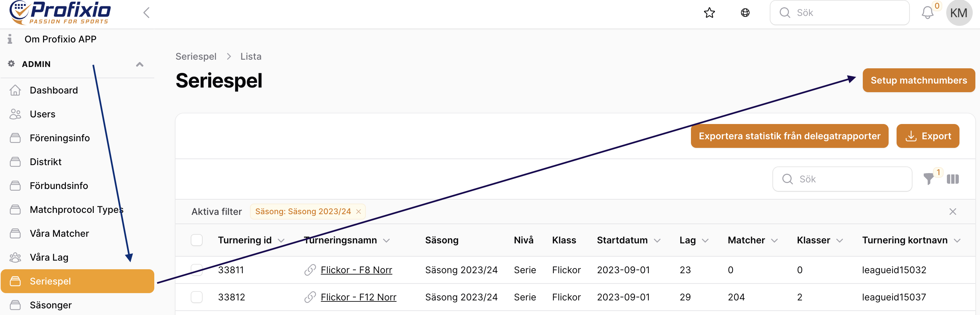Toggle the select-all checkbox in table header

click(197, 240)
